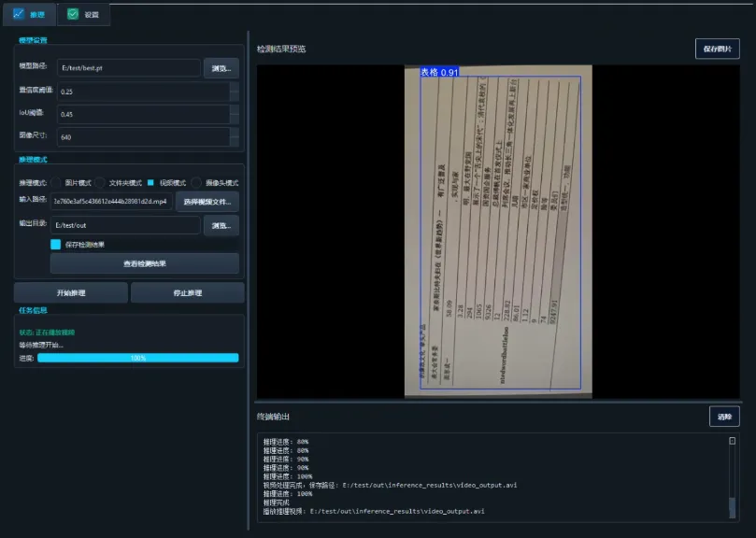Viewport: 756px width, 538px height.
Task: Increase the IoU阈值 value with up arrow
Action: 235,110
